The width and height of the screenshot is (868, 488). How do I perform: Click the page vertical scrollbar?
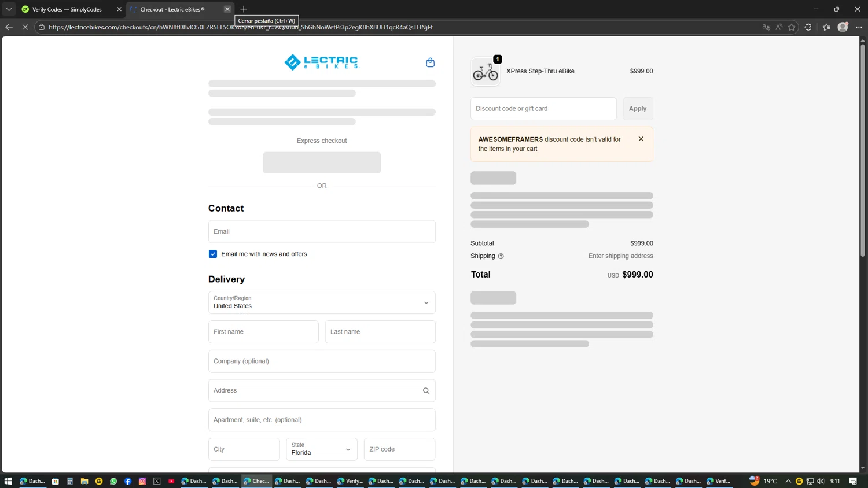pos(862,150)
